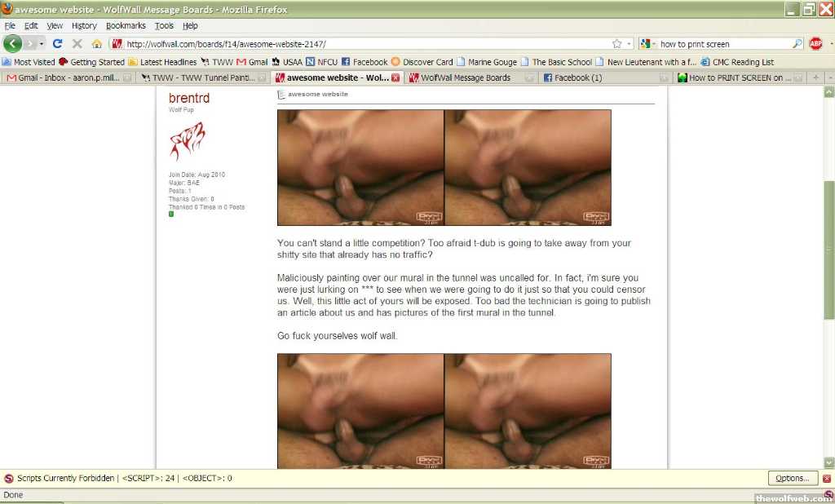The height and width of the screenshot is (504, 835).
Task: Click the NoScript Options... button
Action: [792, 479]
